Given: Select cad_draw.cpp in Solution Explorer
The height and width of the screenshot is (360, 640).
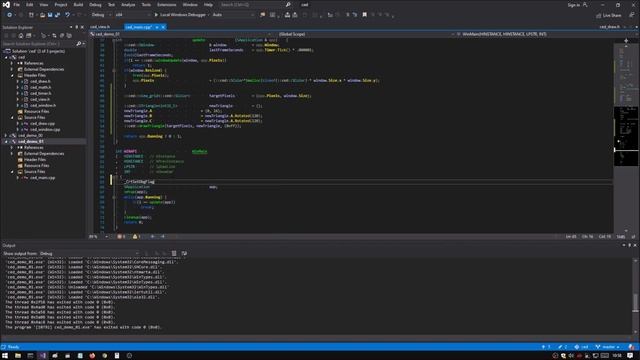Looking at the screenshot, I should click(x=42, y=123).
